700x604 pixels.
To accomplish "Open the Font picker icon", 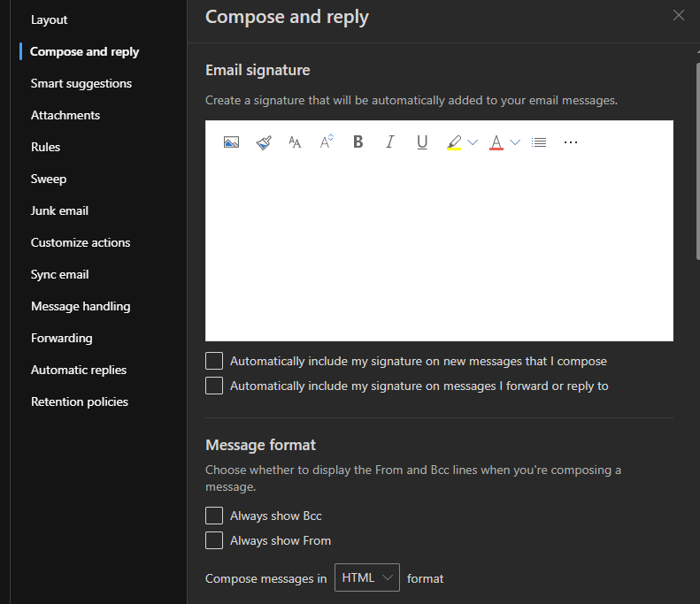I will tap(295, 142).
